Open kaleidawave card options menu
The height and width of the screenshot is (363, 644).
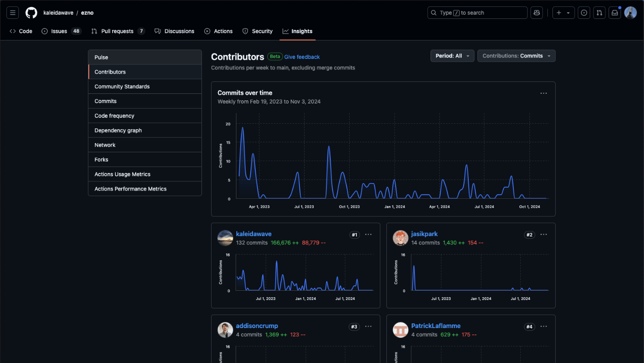368,235
